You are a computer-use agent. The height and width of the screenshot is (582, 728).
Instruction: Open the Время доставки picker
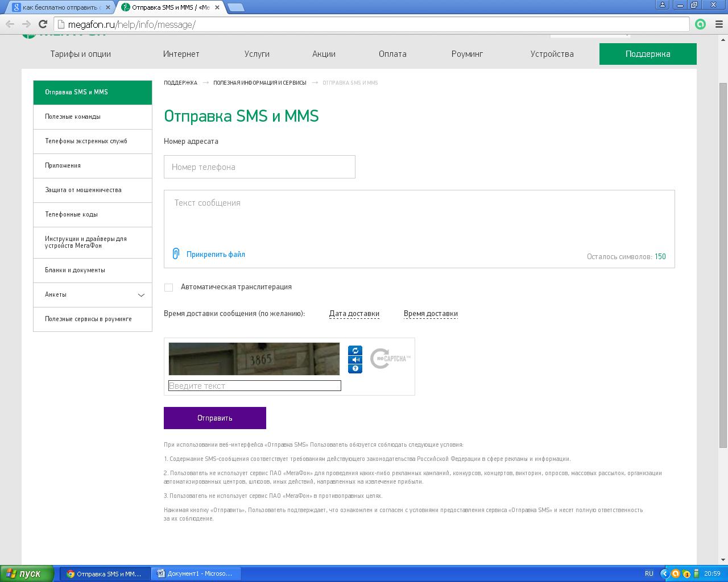(x=431, y=314)
